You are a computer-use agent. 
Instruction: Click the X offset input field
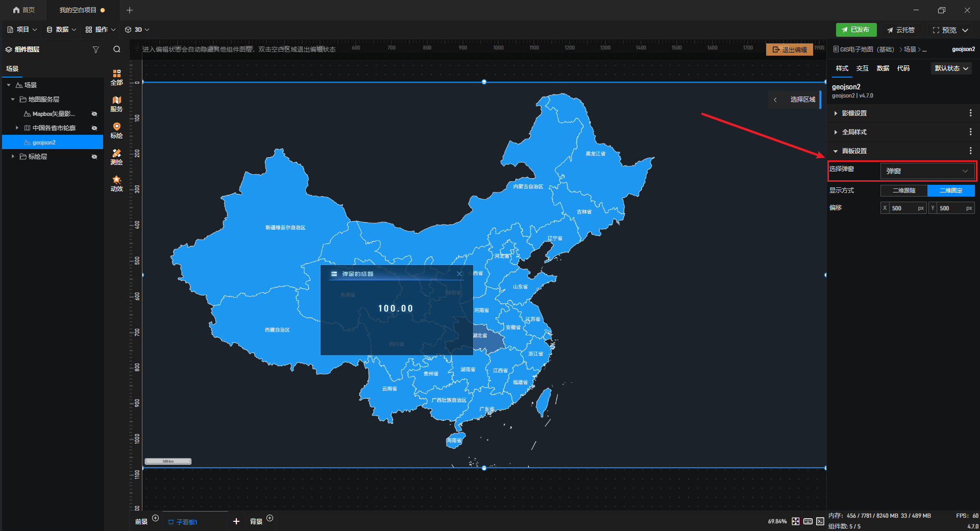[902, 208]
